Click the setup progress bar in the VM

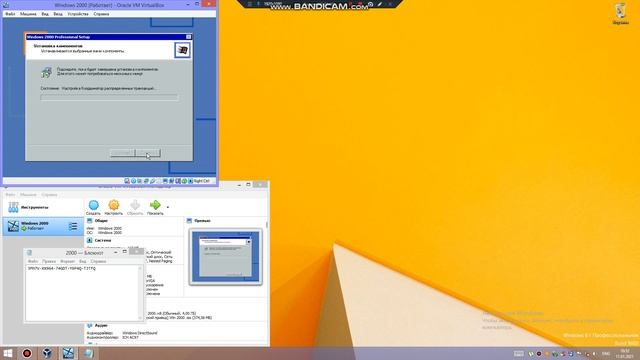click(109, 98)
